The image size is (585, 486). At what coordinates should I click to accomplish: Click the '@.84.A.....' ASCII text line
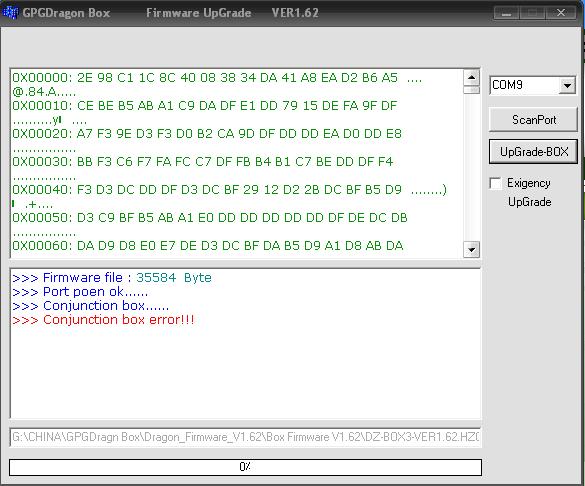[x=44, y=92]
